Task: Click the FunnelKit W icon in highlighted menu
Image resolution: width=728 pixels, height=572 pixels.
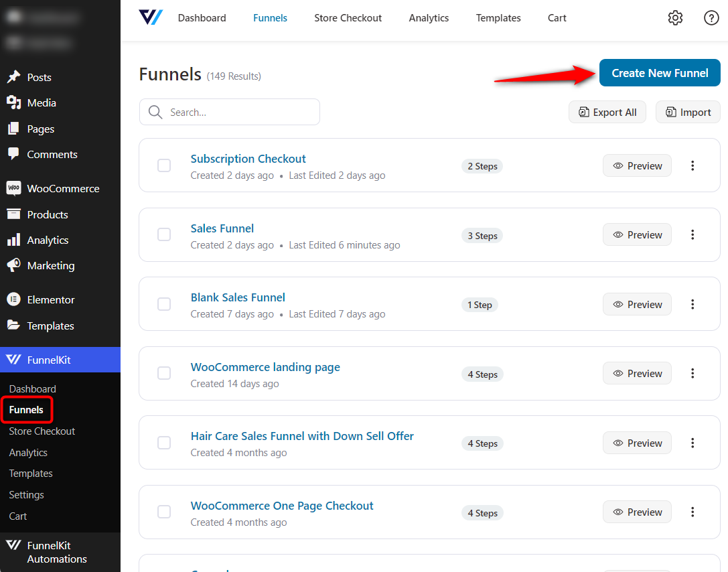Action: [13, 360]
